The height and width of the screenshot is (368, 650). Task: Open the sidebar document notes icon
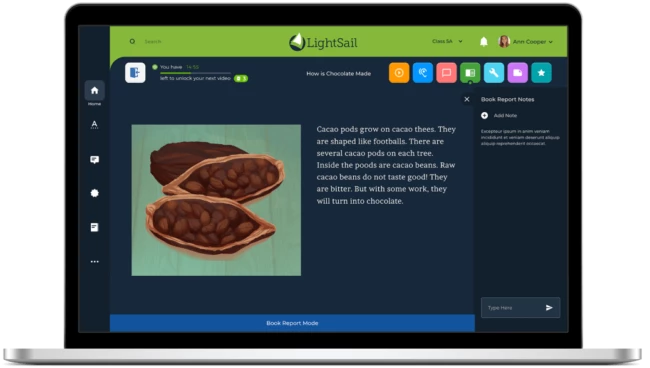[x=95, y=227]
